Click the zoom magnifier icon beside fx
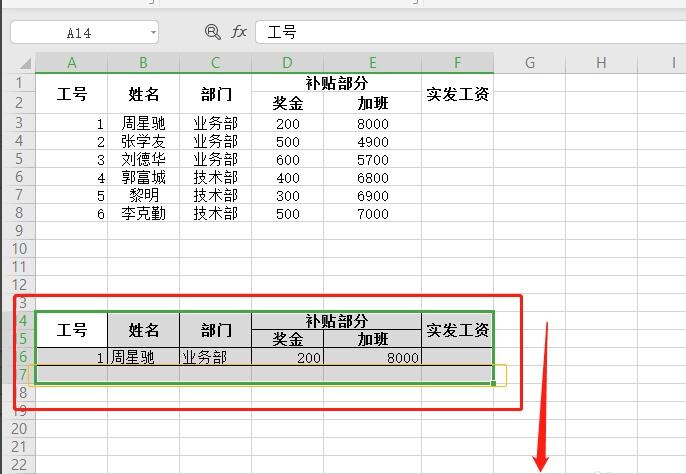 213,32
